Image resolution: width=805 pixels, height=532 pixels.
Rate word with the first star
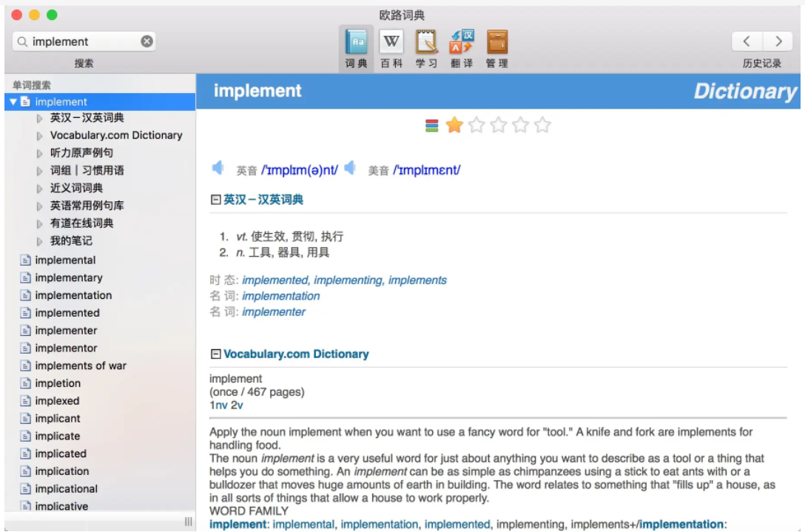tap(454, 125)
